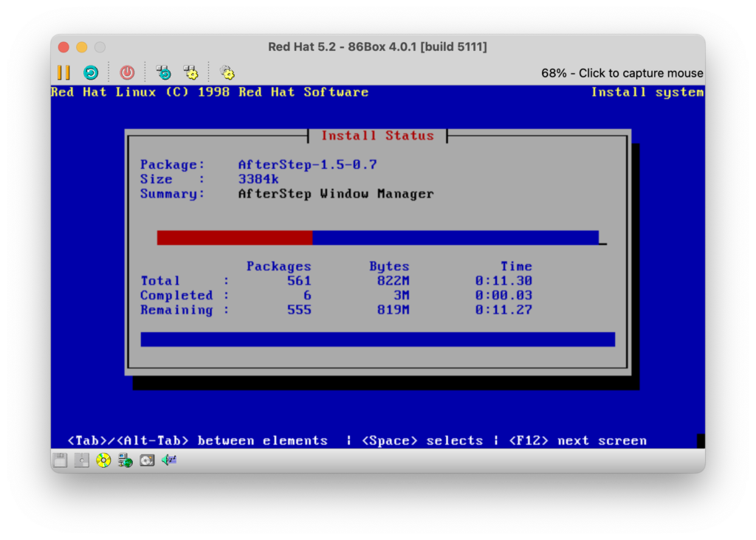
Task: Pause the emulated machine with the pause icon
Action: [63, 73]
